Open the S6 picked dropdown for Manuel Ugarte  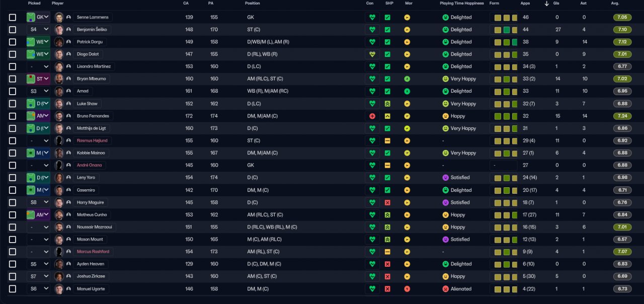[x=38, y=289]
